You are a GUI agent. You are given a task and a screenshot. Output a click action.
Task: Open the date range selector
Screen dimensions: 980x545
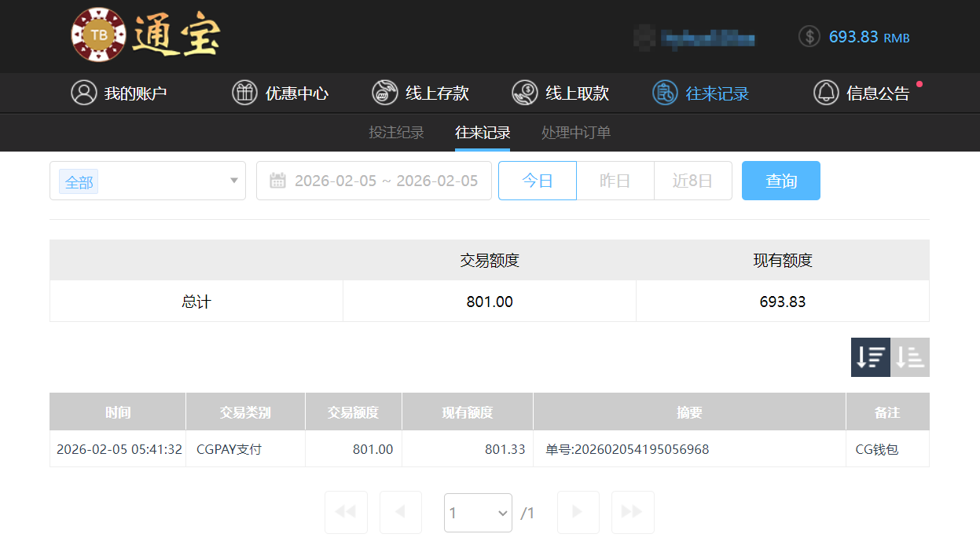point(373,181)
